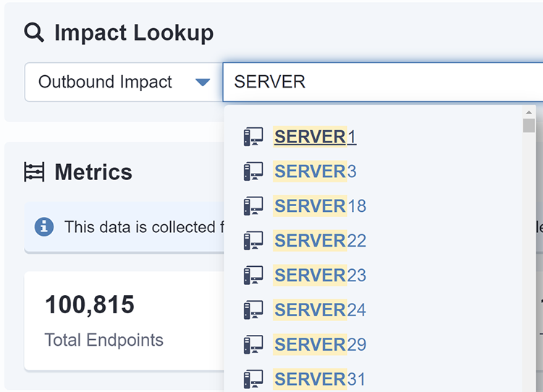Click the computer icon next to SERVER3
This screenshot has width=543, height=392.
(253, 171)
